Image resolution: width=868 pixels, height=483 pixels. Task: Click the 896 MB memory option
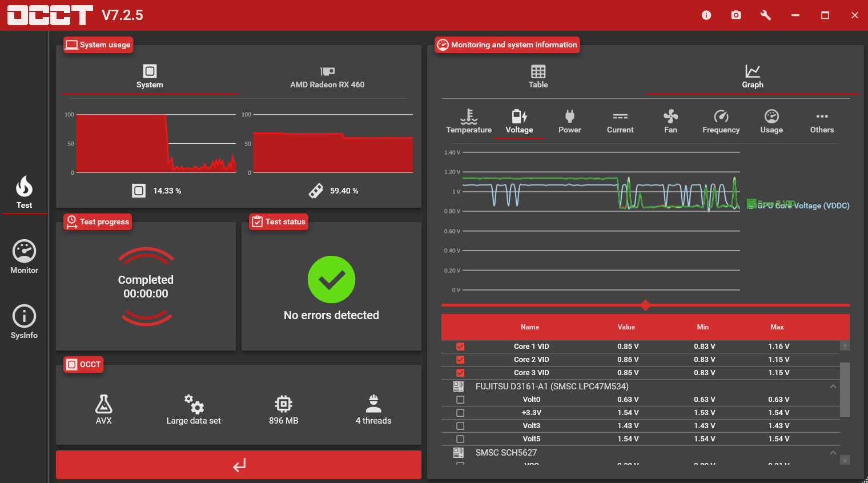(x=283, y=409)
